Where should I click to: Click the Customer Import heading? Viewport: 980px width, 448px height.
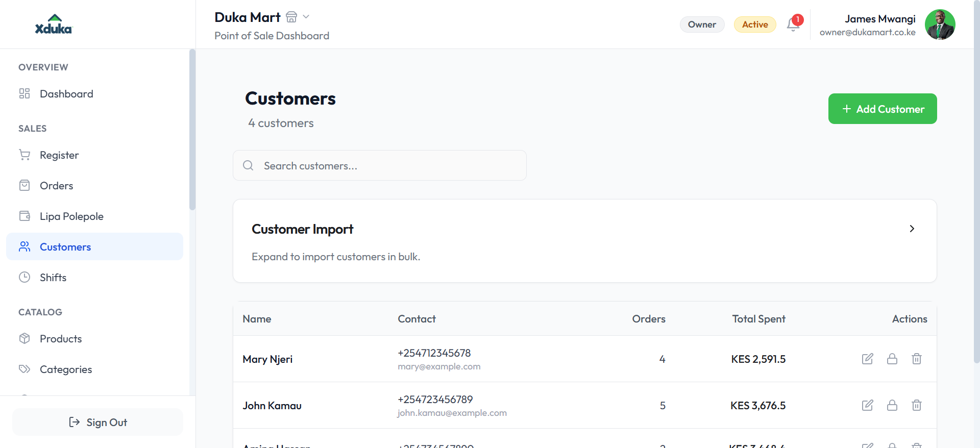(x=302, y=229)
